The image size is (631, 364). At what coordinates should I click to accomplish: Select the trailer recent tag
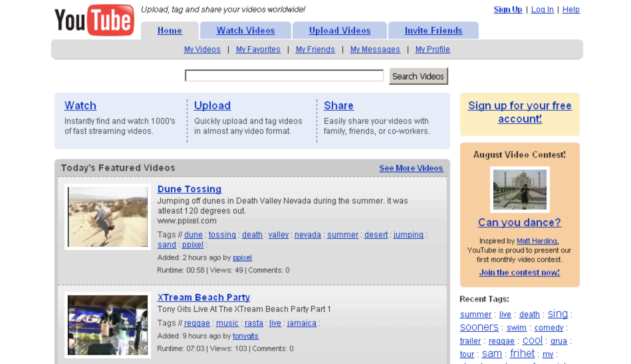470,341
